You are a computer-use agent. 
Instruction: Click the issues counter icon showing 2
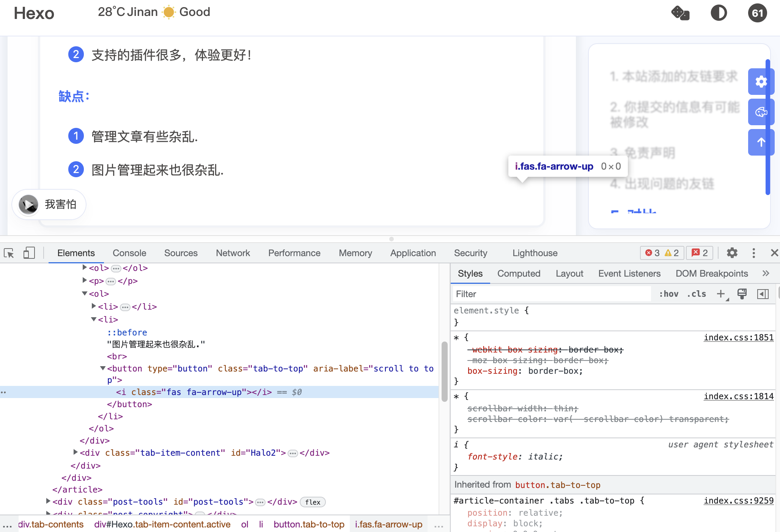699,253
